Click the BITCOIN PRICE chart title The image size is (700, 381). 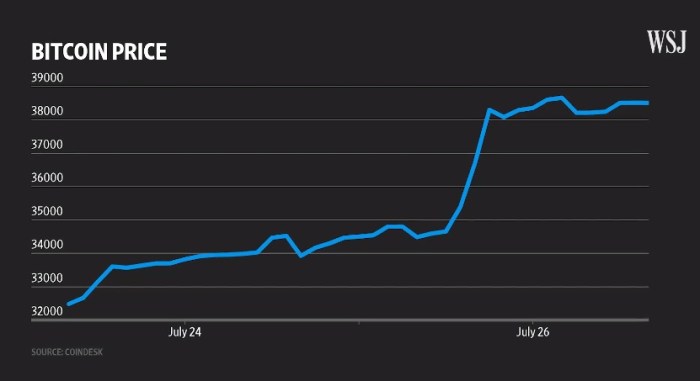[x=99, y=52]
